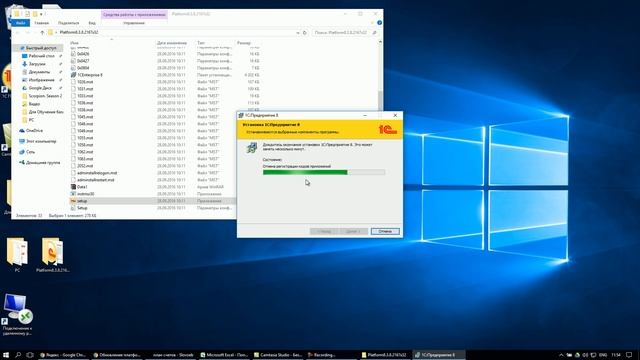The image size is (640, 360).
Task: Open Изображения in the navigation pane
Action: tap(41, 80)
